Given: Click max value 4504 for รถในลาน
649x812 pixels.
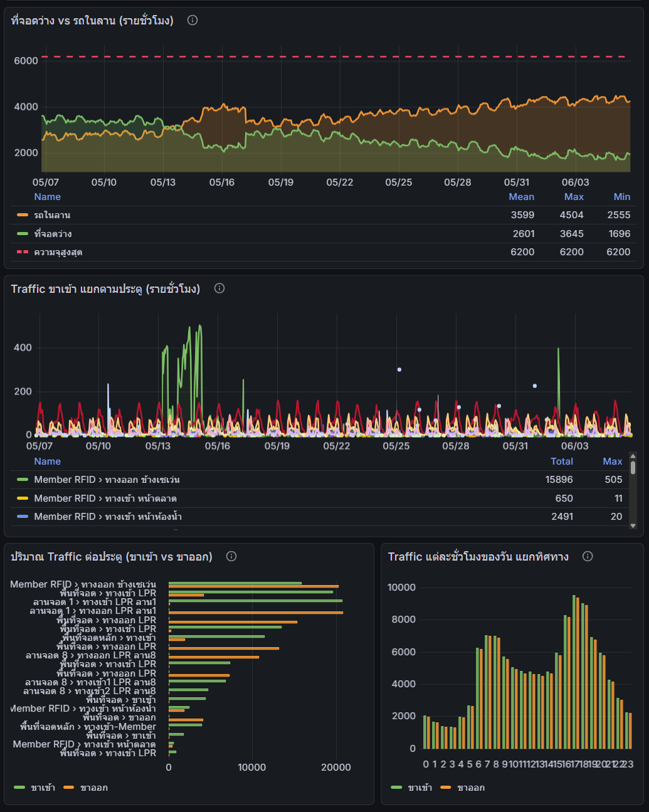Looking at the screenshot, I should (572, 215).
